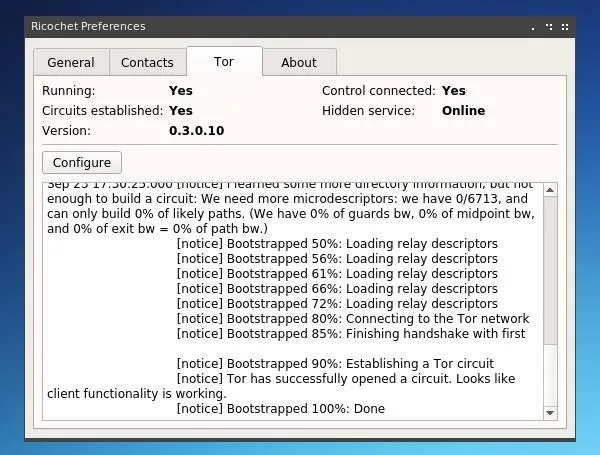Click the 'Bootstrapped 61%' log line

tap(337, 274)
